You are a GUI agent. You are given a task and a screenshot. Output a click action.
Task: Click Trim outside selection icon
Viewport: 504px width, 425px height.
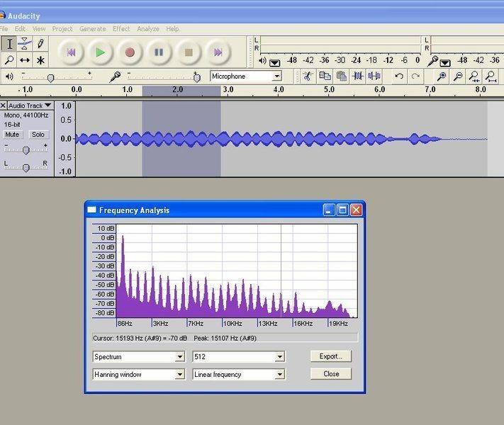click(x=358, y=76)
